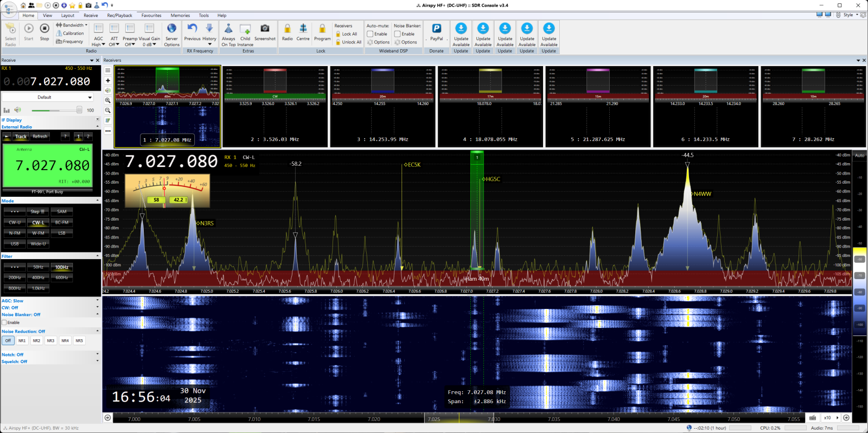Open the PayPal donate icon
Viewport: 868px width, 433px height.
tap(436, 29)
